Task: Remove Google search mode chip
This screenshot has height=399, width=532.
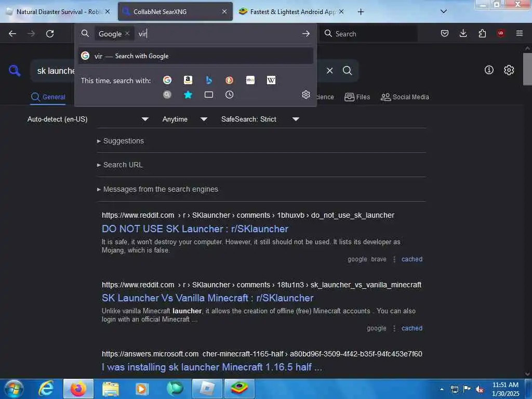Action: [x=127, y=34]
